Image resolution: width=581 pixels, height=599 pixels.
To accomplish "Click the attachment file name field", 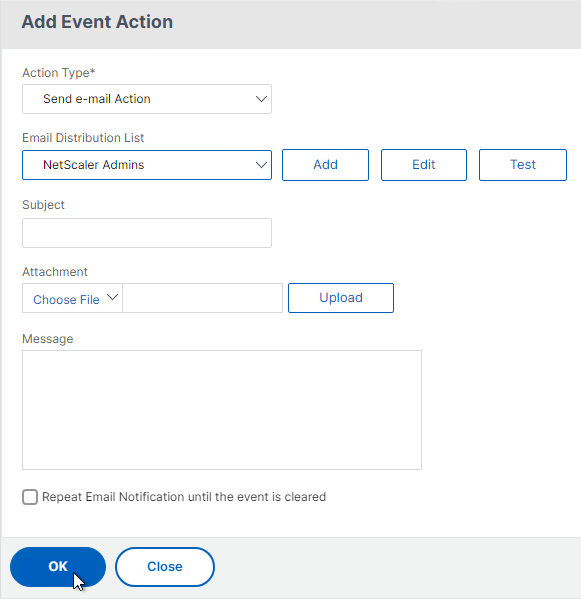I will [x=202, y=298].
